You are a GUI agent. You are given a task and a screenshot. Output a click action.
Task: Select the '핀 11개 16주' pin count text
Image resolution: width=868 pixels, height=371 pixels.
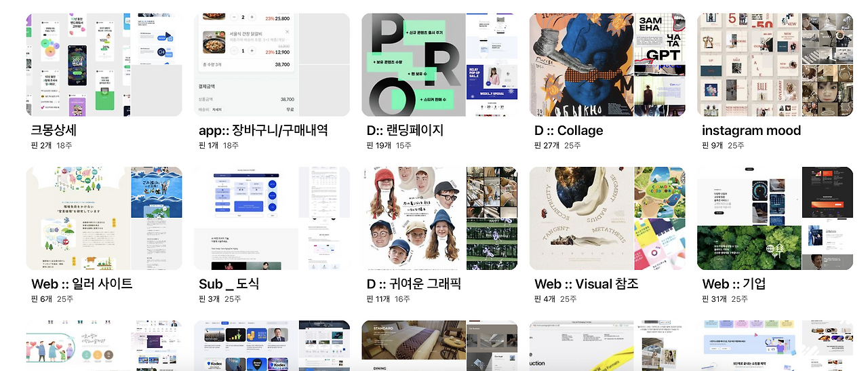tap(389, 299)
